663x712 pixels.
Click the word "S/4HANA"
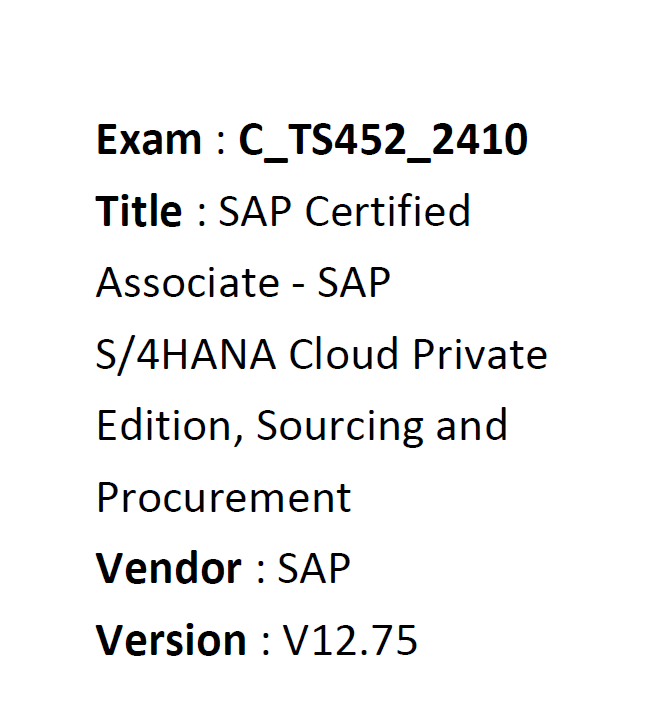tap(185, 355)
